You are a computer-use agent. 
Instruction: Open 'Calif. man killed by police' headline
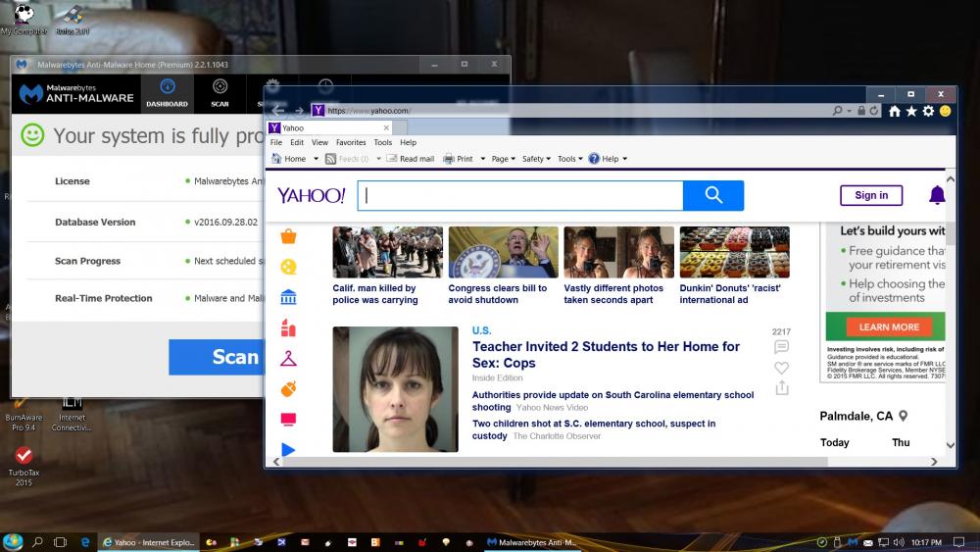[x=375, y=294]
